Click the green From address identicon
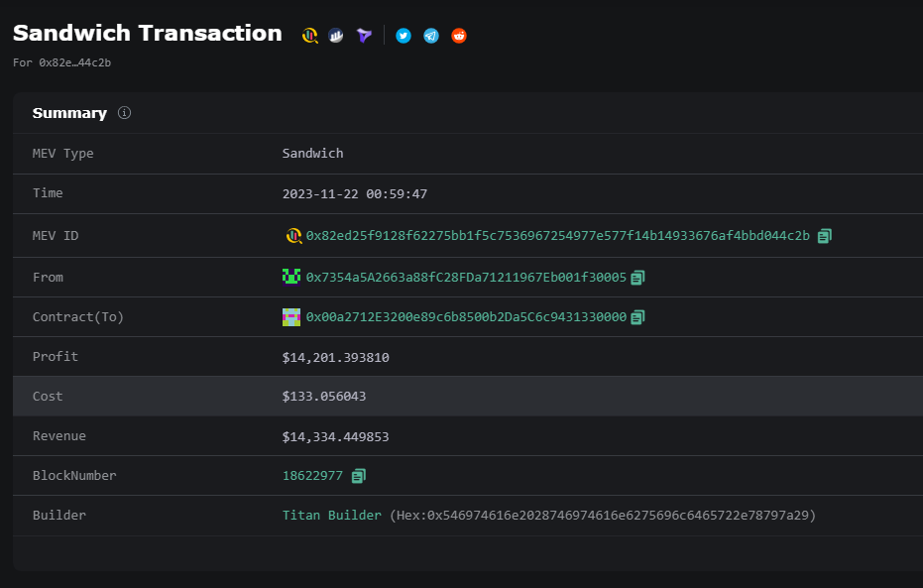 pos(291,278)
